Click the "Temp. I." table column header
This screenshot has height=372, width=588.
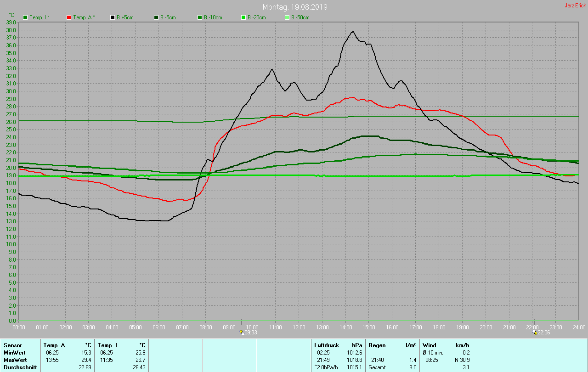(108, 345)
